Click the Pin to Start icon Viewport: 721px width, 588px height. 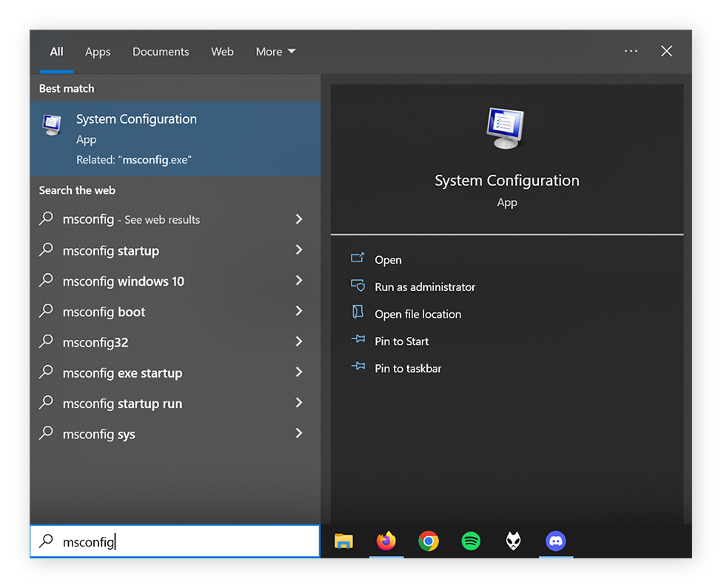coord(358,341)
